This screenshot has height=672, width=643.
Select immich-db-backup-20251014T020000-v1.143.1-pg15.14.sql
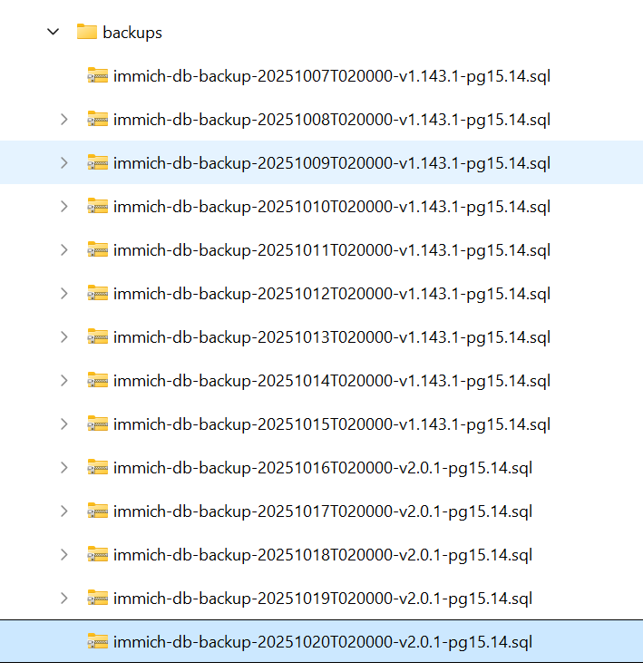pyautogui.click(x=332, y=381)
